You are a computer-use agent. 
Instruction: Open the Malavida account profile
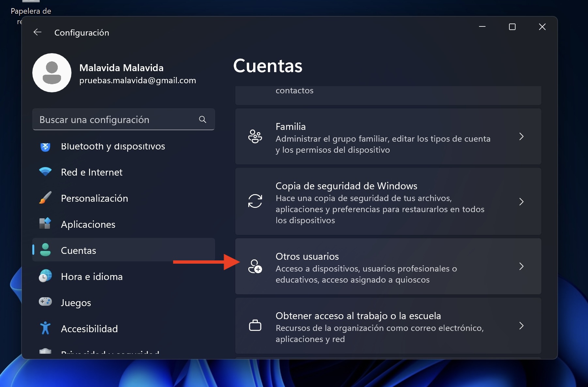tap(52, 73)
